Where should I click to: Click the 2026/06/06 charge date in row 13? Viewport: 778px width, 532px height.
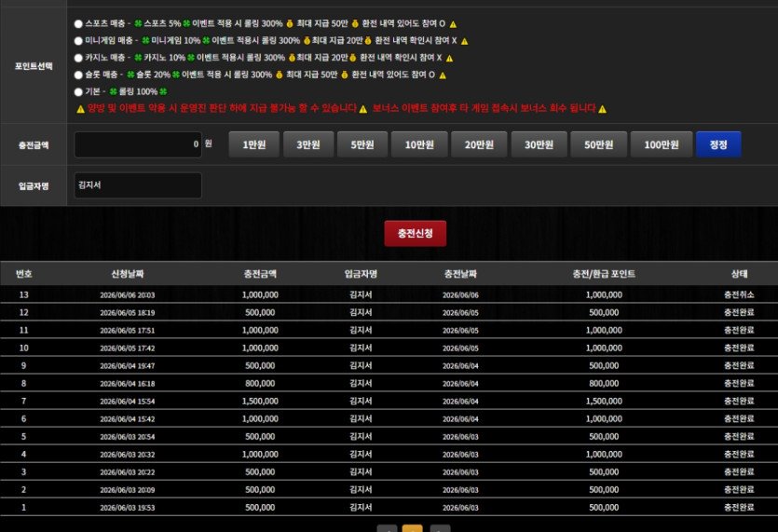460,294
